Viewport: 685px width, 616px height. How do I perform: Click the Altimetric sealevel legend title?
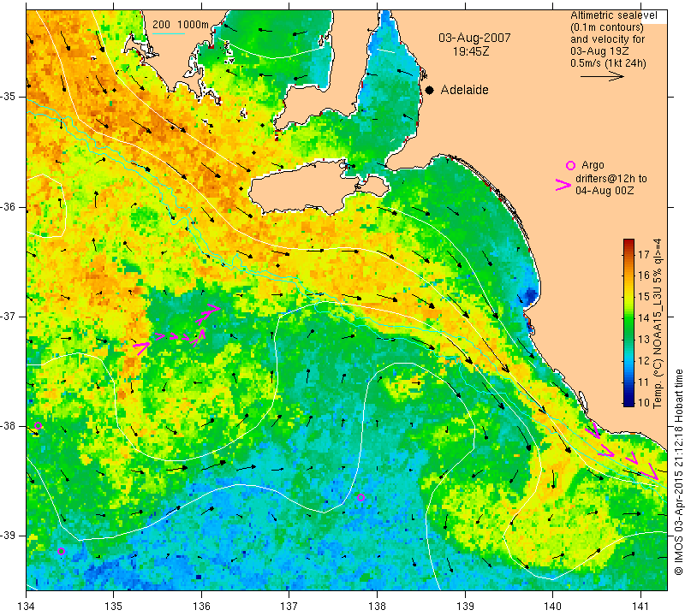pyautogui.click(x=613, y=15)
